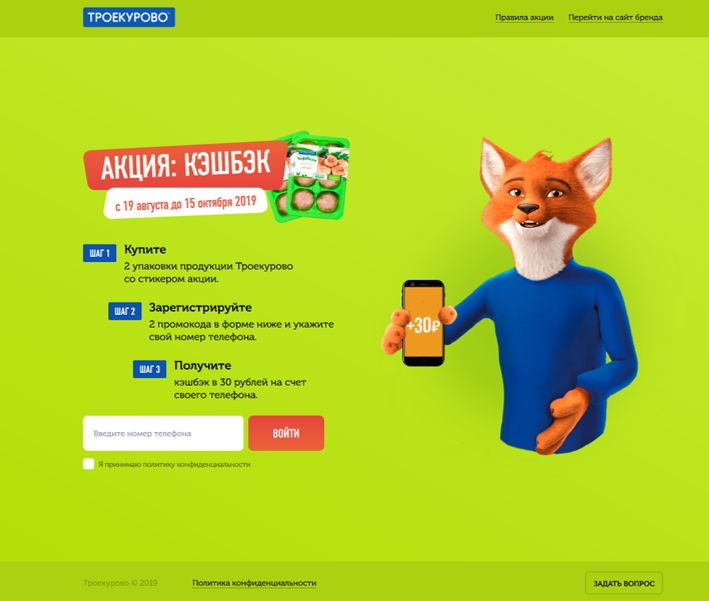Click the АКЦИЯ: КЭШБЭК red banner
This screenshot has width=709, height=601.
pos(185,165)
